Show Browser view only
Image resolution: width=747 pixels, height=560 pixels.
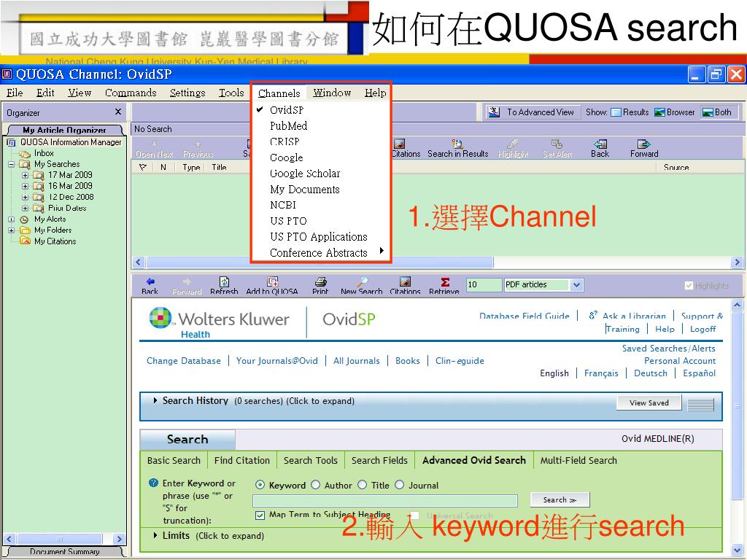pos(675,112)
